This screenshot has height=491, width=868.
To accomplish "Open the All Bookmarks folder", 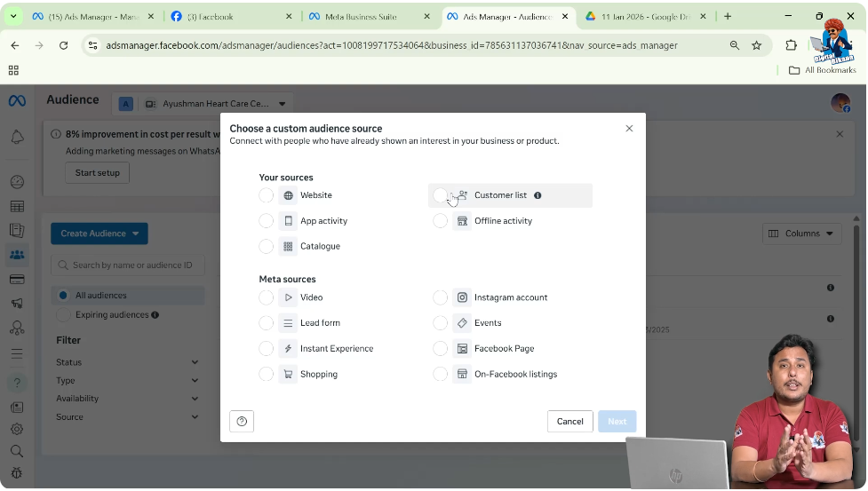I will (823, 70).
